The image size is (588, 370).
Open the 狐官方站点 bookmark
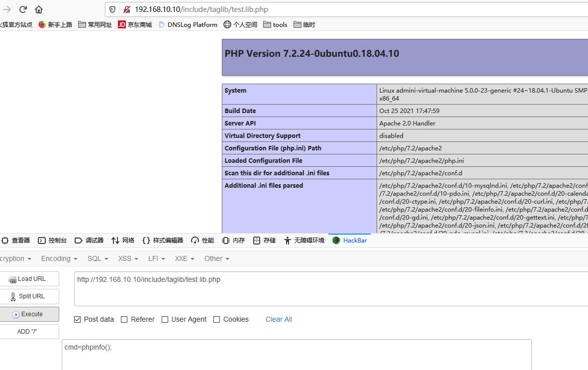16,25
